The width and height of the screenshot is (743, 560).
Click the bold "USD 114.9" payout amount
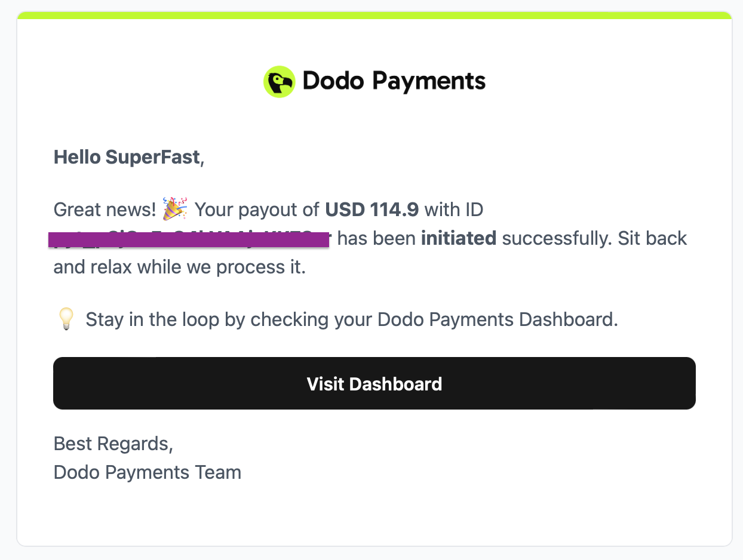click(371, 210)
